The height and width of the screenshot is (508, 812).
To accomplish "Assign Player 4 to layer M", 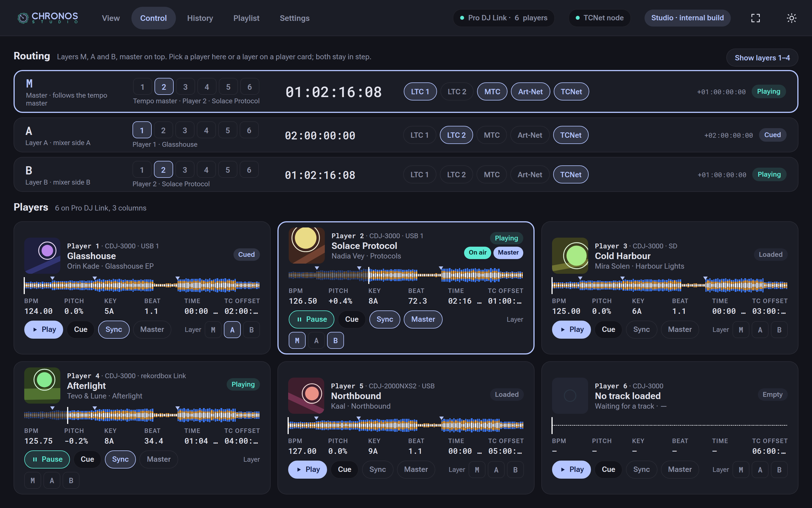I will pyautogui.click(x=32, y=480).
